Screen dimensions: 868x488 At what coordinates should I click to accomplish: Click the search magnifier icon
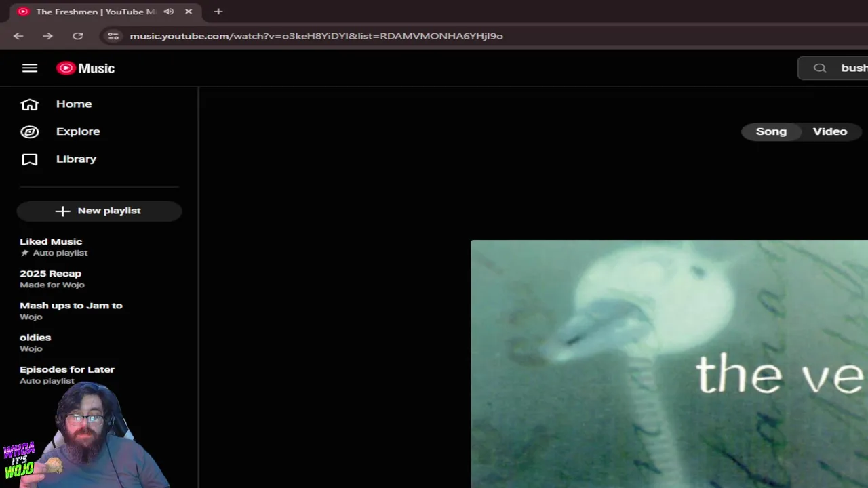(820, 68)
